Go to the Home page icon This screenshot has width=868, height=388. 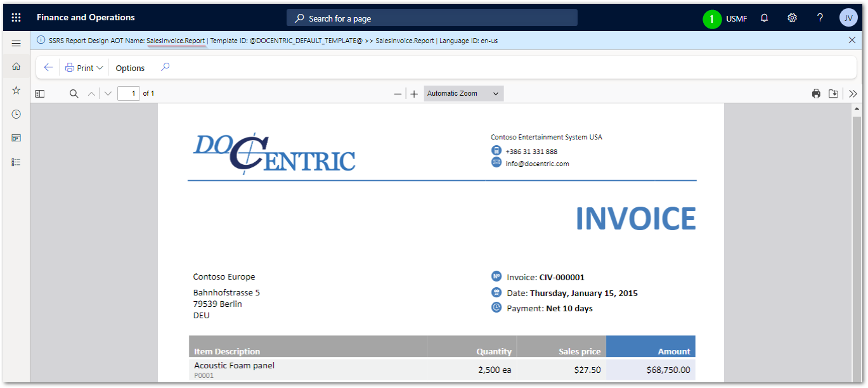coord(16,67)
